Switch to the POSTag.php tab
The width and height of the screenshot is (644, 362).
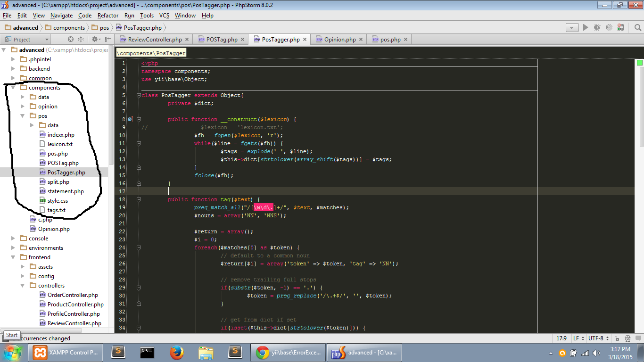(x=222, y=40)
